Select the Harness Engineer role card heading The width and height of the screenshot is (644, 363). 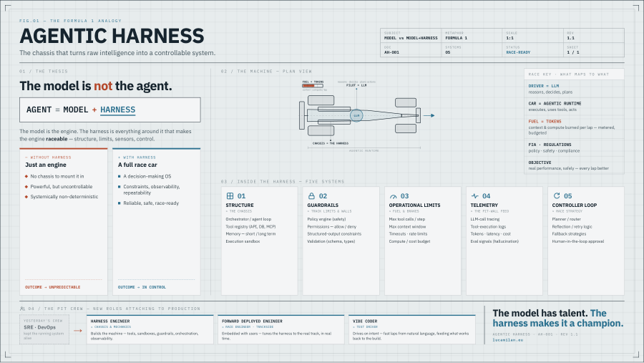110,321
